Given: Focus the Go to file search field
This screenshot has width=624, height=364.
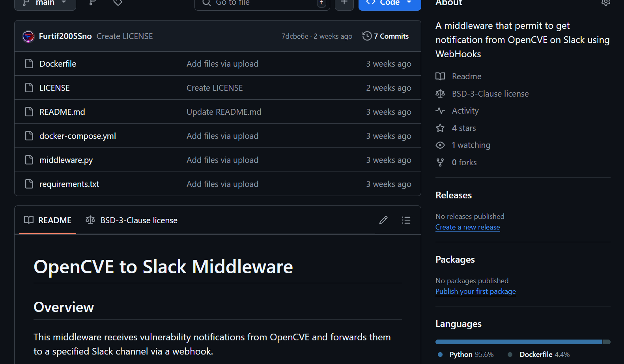Looking at the screenshot, I should click(262, 3).
